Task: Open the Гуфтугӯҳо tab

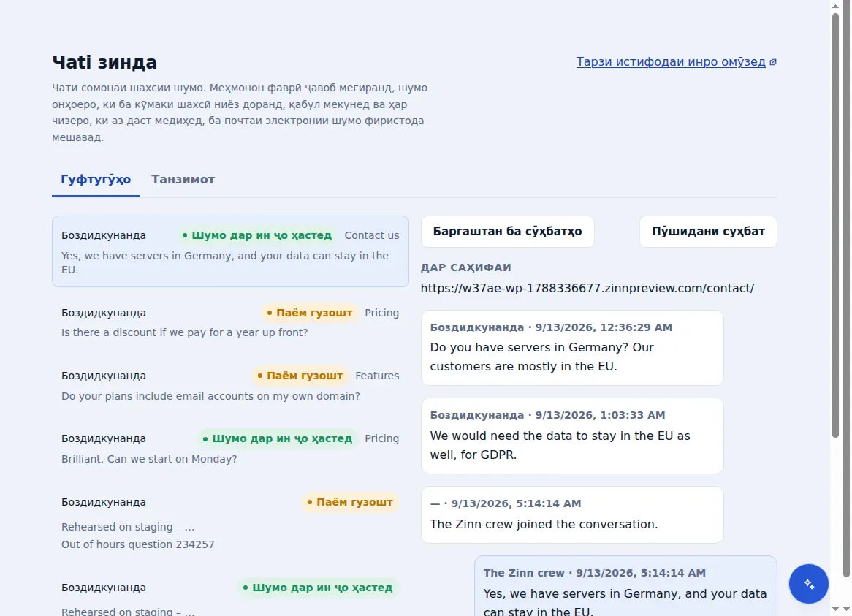Action: click(96, 179)
